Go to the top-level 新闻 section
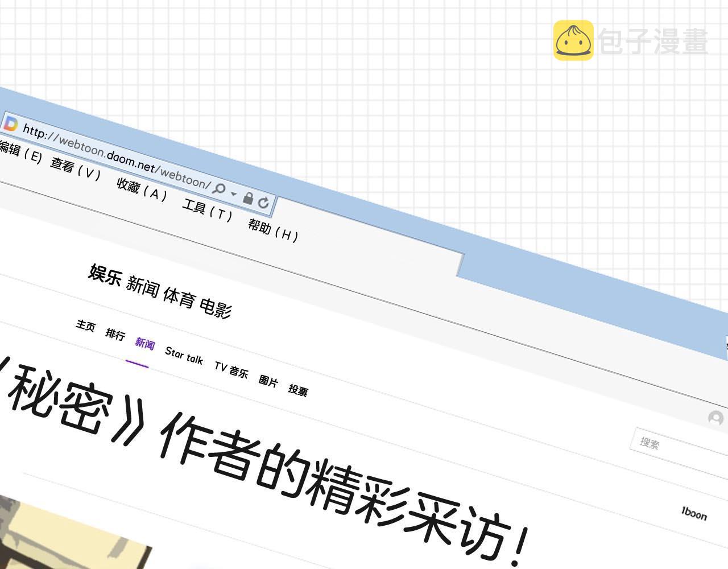The height and width of the screenshot is (569, 728). point(142,286)
